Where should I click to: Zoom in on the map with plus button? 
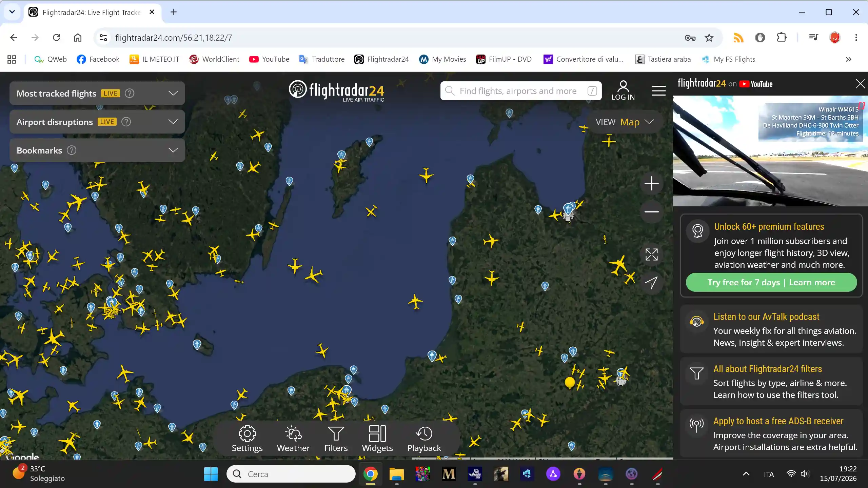651,184
